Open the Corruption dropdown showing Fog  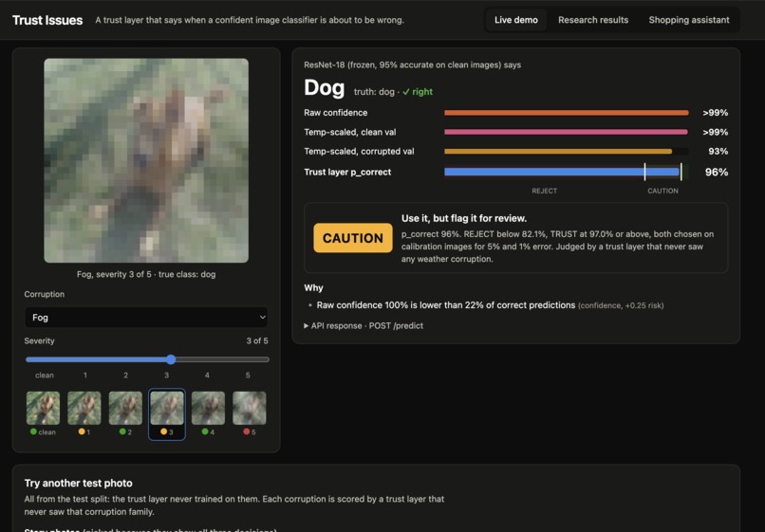click(146, 318)
